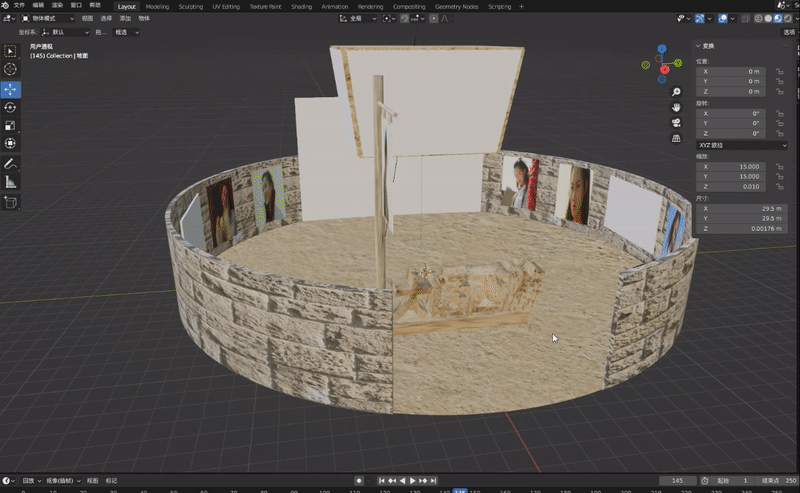Switch to rendered viewport shading
800x493 pixels.
pos(788,18)
